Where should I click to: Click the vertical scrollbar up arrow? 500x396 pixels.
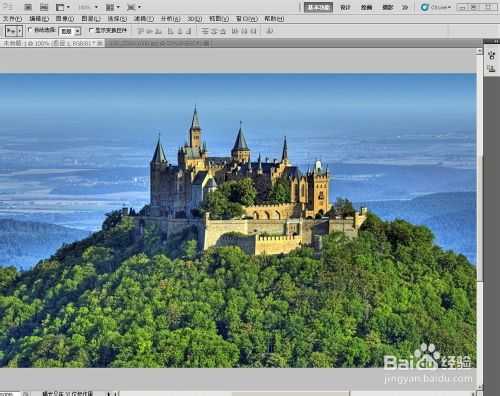479,51
